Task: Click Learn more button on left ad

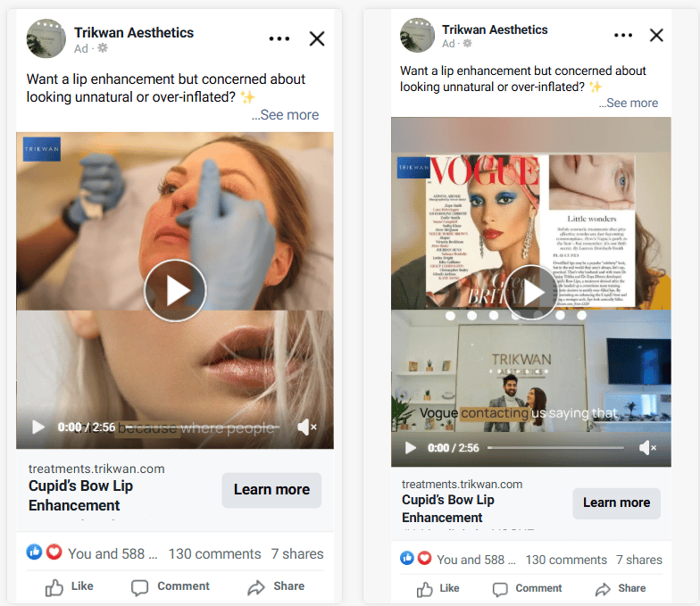Action: 271,489
